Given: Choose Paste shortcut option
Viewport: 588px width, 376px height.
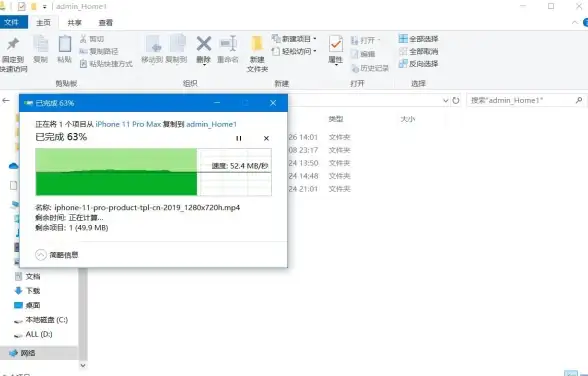Looking at the screenshot, I should click(x=106, y=64).
